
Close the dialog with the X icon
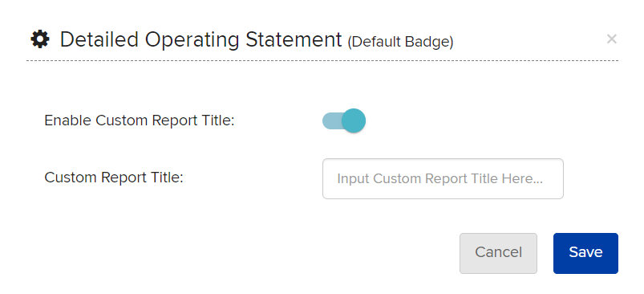(x=612, y=39)
